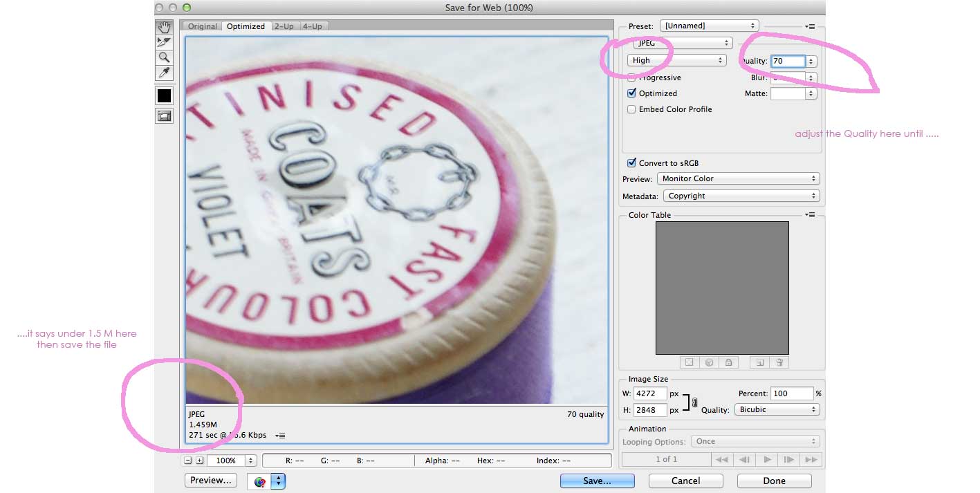Click the next frame animation button
This screenshot has width=980, height=493.
pyautogui.click(x=789, y=459)
